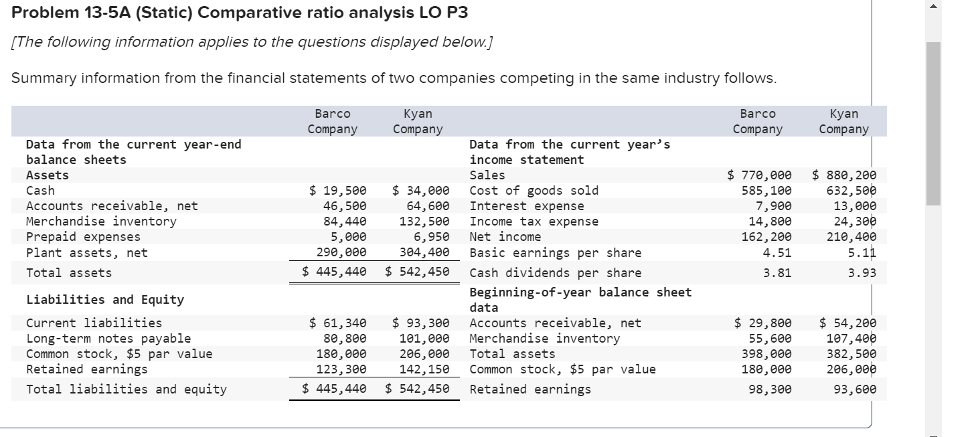Click Barco Current liabilities value $ 61,340
Image resolution: width=980 pixels, height=437 pixels.
pos(337,323)
